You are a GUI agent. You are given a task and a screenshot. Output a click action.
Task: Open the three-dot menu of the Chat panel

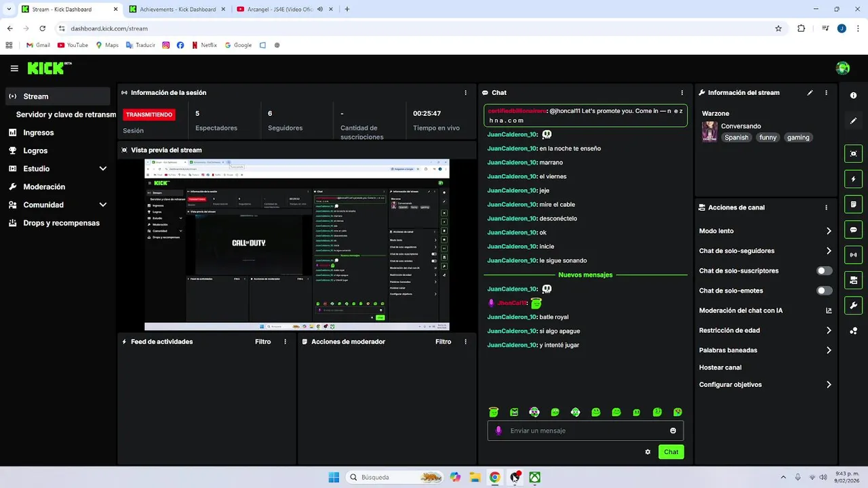[682, 93]
